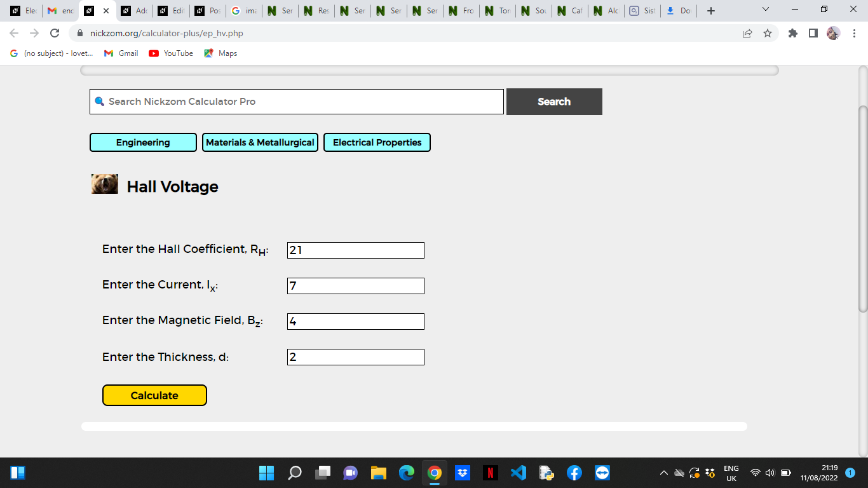Show hidden system tray icons
The image size is (868, 488).
664,473
